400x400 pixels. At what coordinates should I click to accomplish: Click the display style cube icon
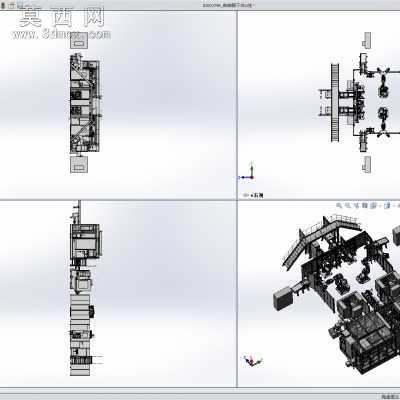(387, 205)
